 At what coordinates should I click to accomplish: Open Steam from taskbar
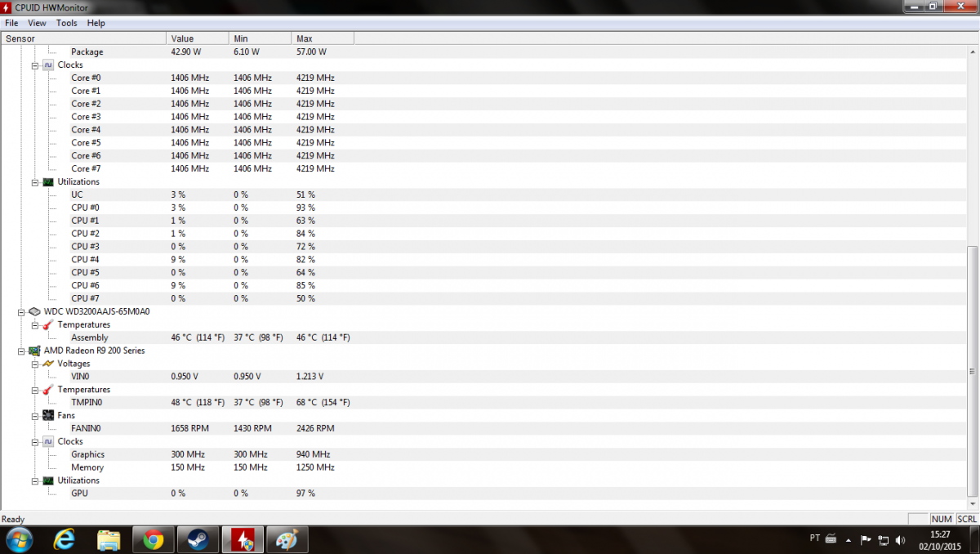click(x=197, y=540)
